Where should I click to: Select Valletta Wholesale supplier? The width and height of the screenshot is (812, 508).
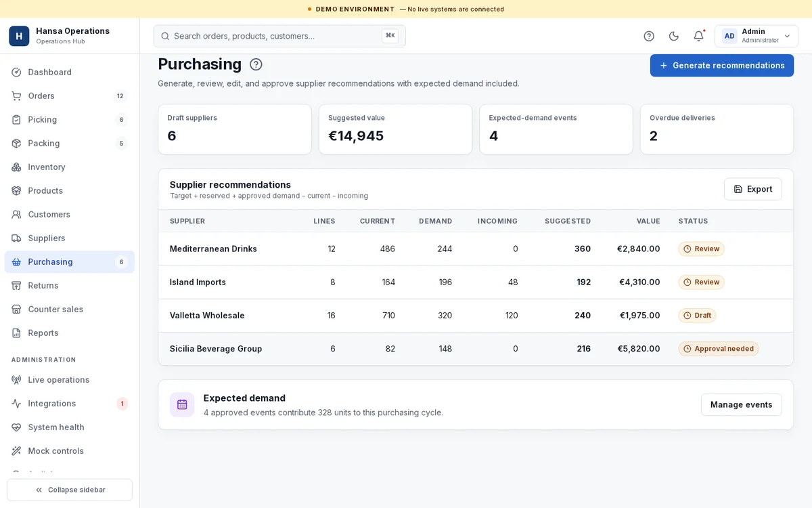[207, 315]
